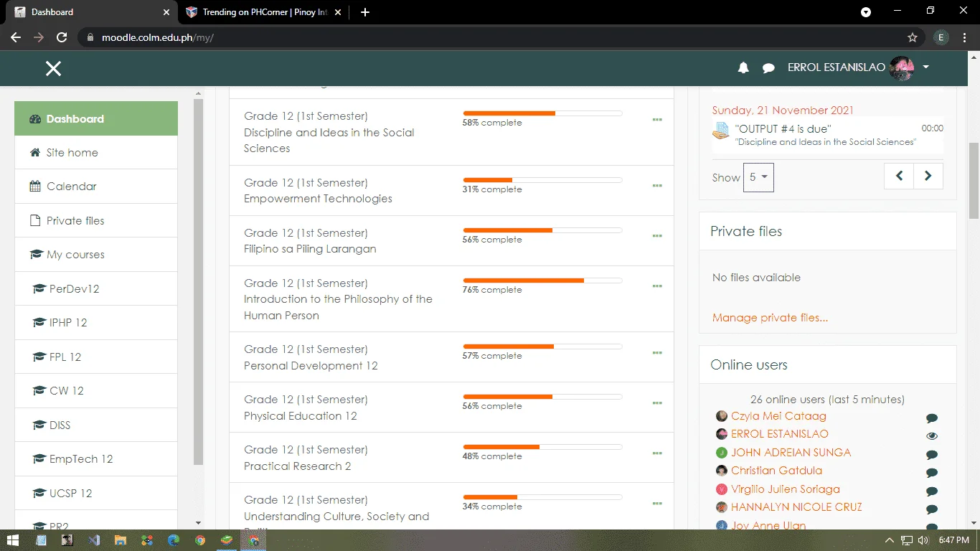Go back in browser

click(16, 37)
